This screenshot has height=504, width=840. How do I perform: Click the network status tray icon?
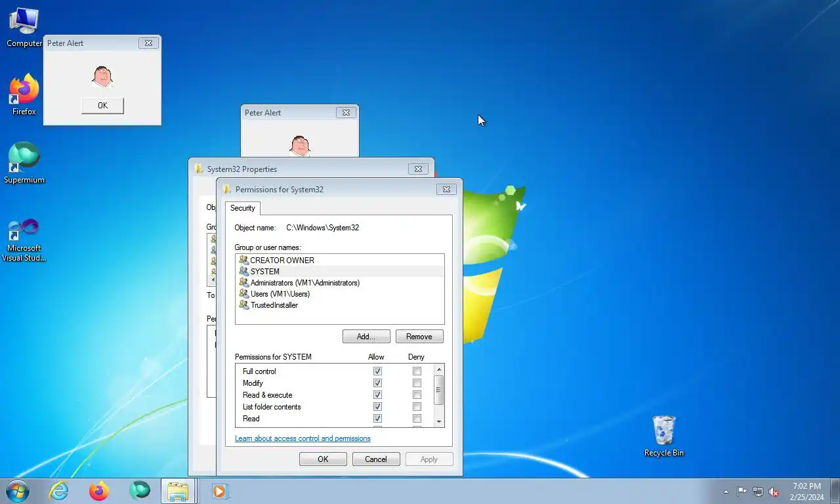[758, 492]
